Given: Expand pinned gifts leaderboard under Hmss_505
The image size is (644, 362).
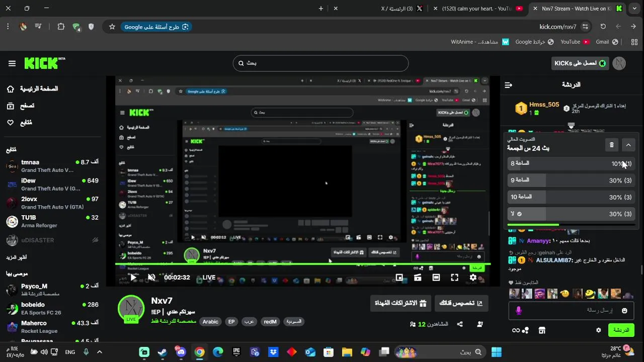Looking at the screenshot, I should [571, 125].
